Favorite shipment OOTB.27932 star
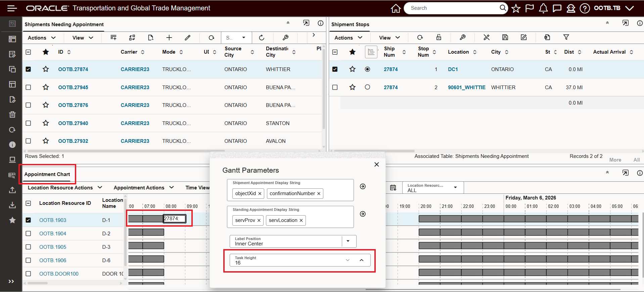Screen dimensions: 644x292 [46, 141]
